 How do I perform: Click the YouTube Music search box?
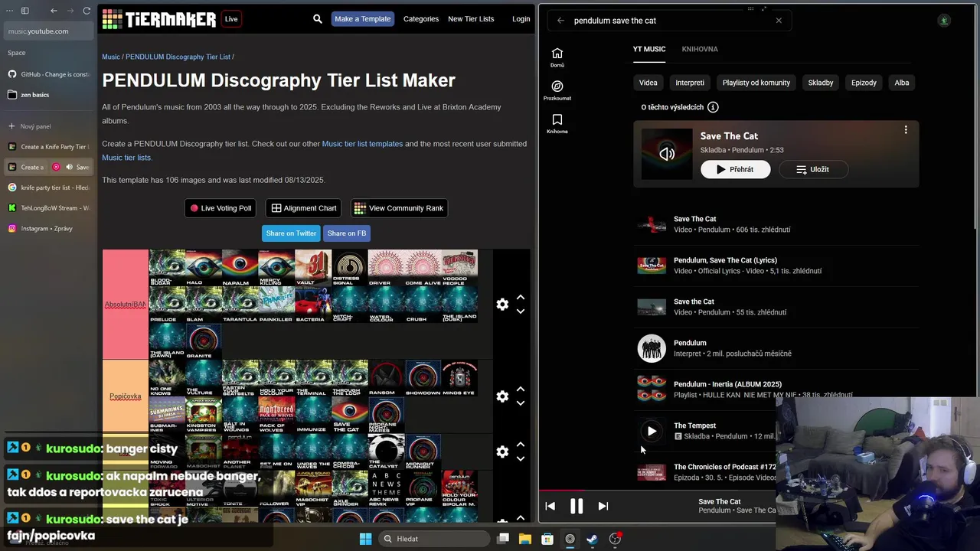point(670,21)
